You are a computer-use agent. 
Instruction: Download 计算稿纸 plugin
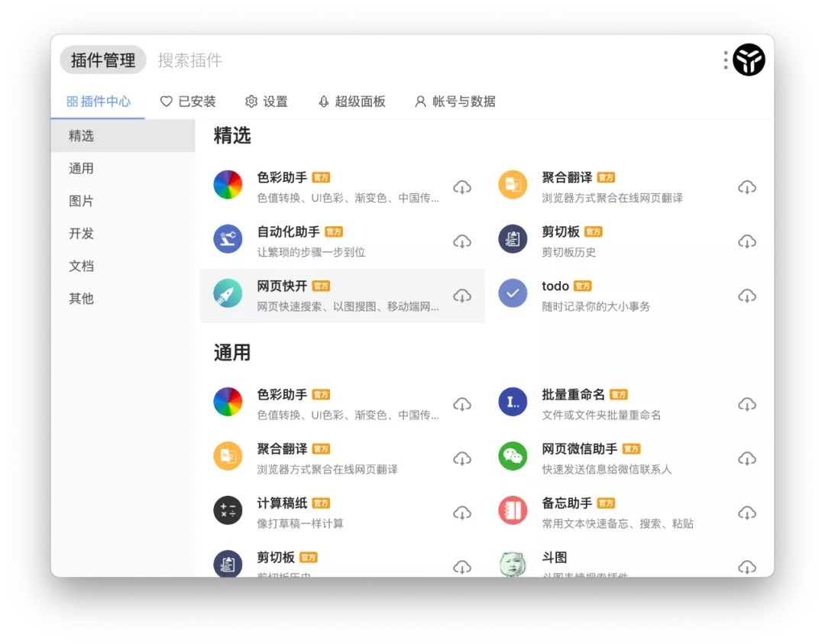462,513
